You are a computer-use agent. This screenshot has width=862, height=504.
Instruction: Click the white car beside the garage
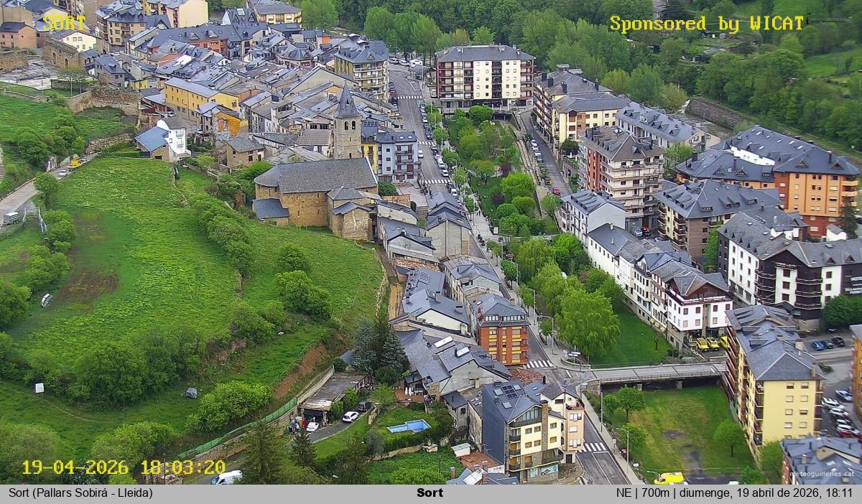click(x=351, y=416)
